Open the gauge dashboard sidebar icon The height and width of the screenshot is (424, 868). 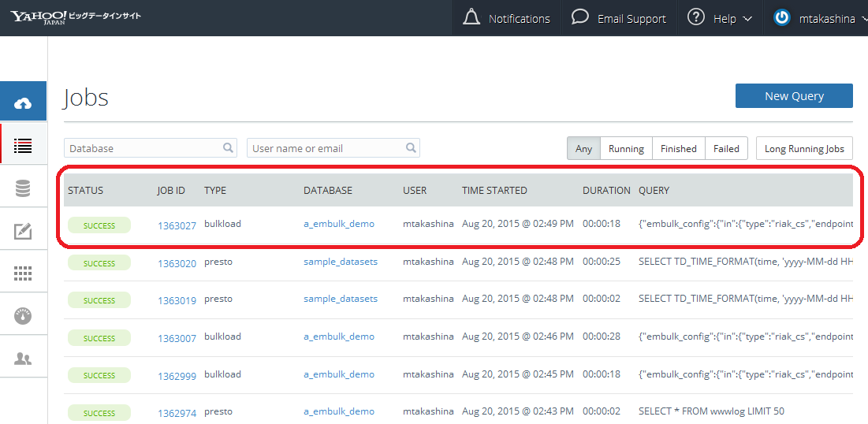(23, 316)
